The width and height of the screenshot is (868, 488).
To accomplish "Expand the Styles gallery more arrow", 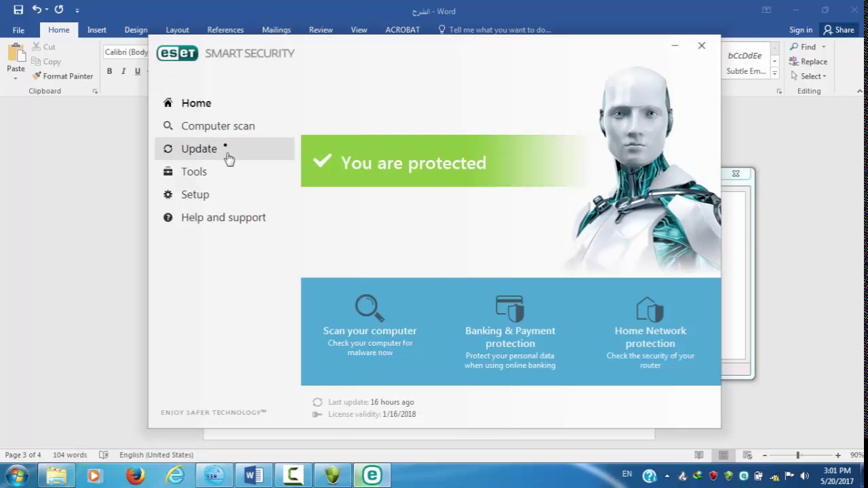I will (x=774, y=73).
